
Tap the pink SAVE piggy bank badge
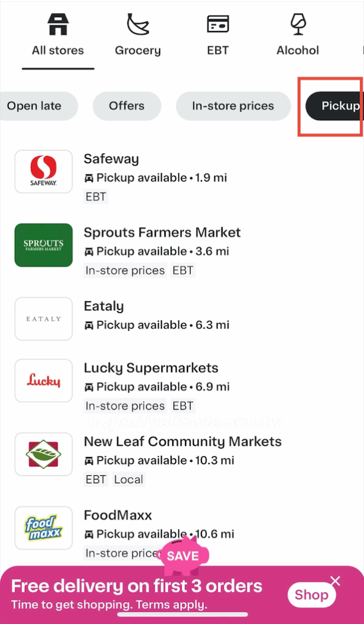click(183, 555)
